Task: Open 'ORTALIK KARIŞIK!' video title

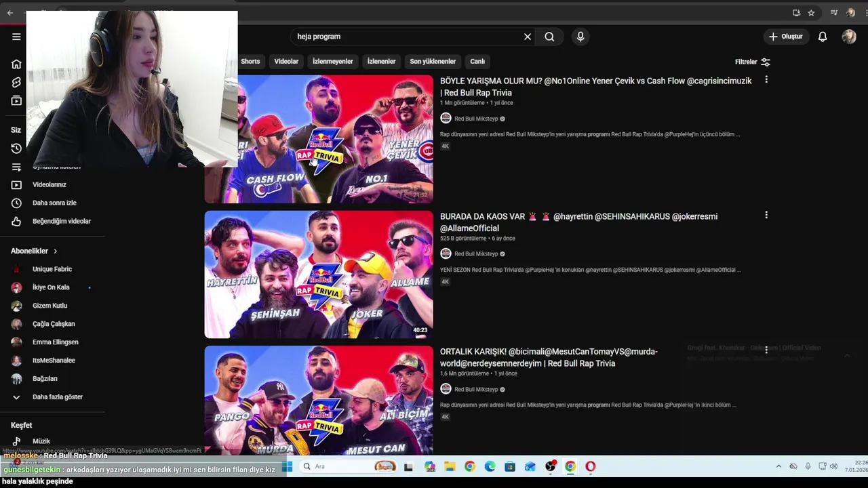Action: pyautogui.click(x=549, y=357)
